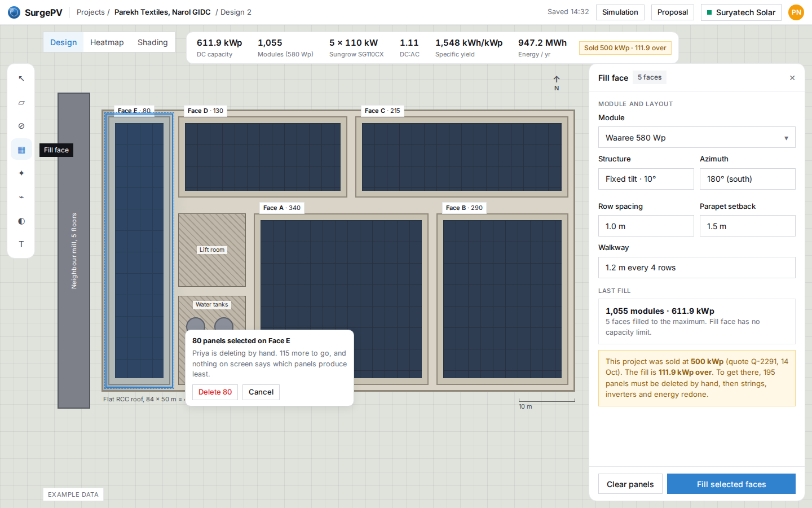The width and height of the screenshot is (812, 508).
Task: Switch to the Shading tab
Action: tap(153, 42)
